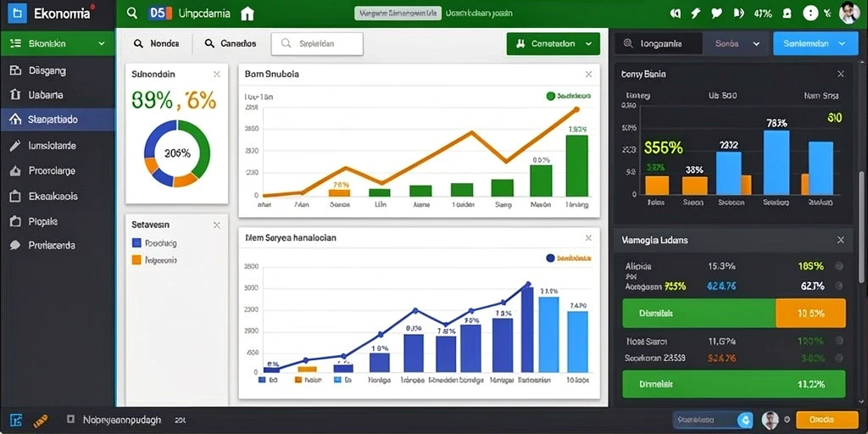Expand the green Conetadon dropdown
868x434 pixels.
tap(553, 44)
